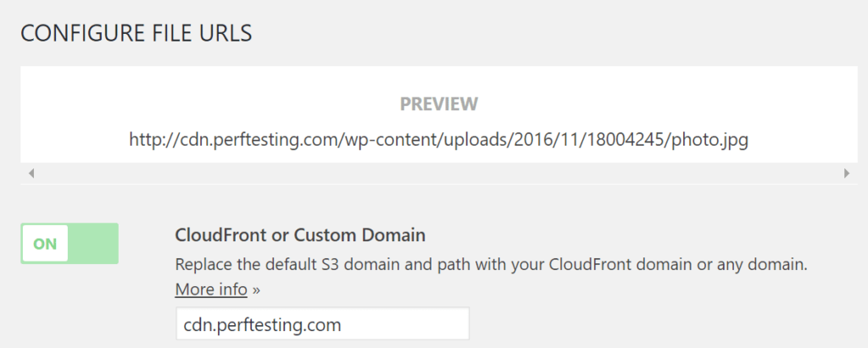Screen dimensions: 868x348
Task: Click the CONFIGURE FILE URLS heading
Action: [x=136, y=34]
